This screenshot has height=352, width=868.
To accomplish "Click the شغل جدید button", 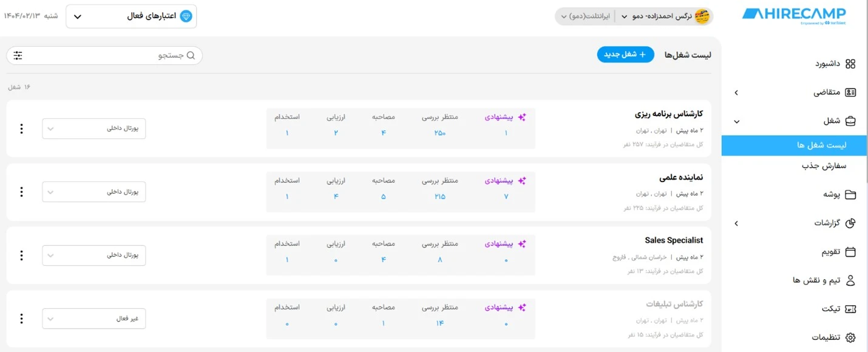I will click(625, 54).
